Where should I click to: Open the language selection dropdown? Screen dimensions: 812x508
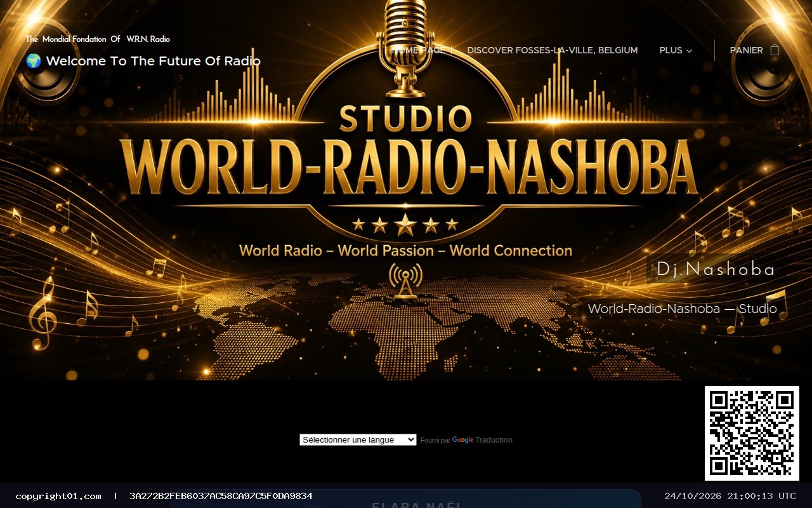[x=358, y=439]
